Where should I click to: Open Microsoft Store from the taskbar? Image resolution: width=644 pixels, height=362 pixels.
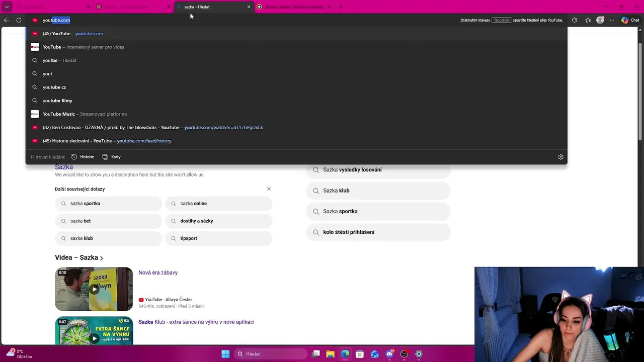pos(360,354)
